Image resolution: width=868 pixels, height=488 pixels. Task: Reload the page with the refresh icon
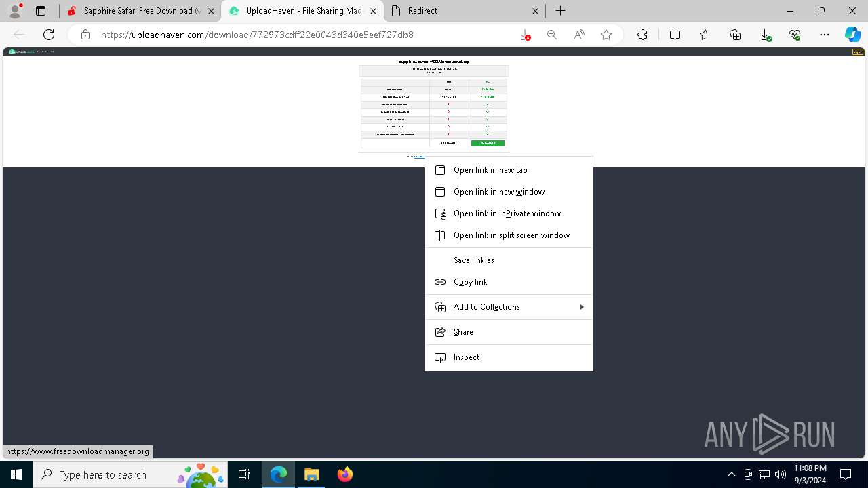click(x=49, y=35)
